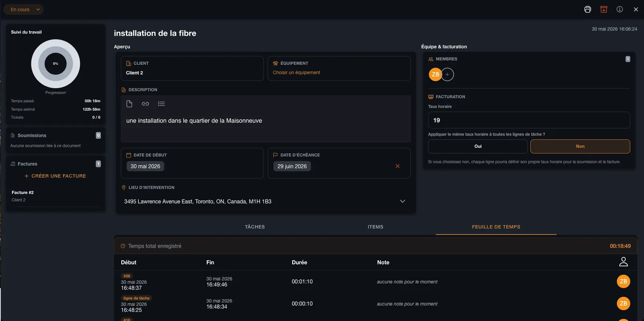The height and width of the screenshot is (321, 644).
Task: Click Créer une facture
Action: (x=55, y=176)
